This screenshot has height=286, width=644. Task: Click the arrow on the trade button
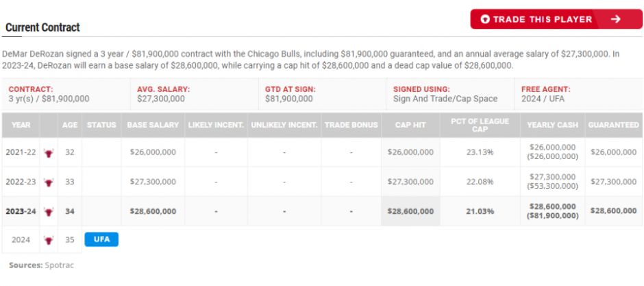615,19
